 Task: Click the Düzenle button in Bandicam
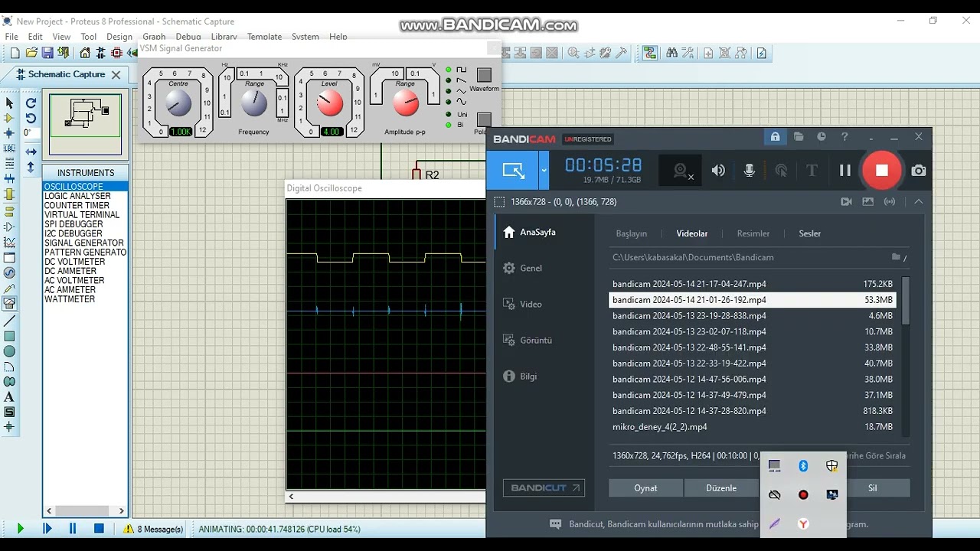721,487
